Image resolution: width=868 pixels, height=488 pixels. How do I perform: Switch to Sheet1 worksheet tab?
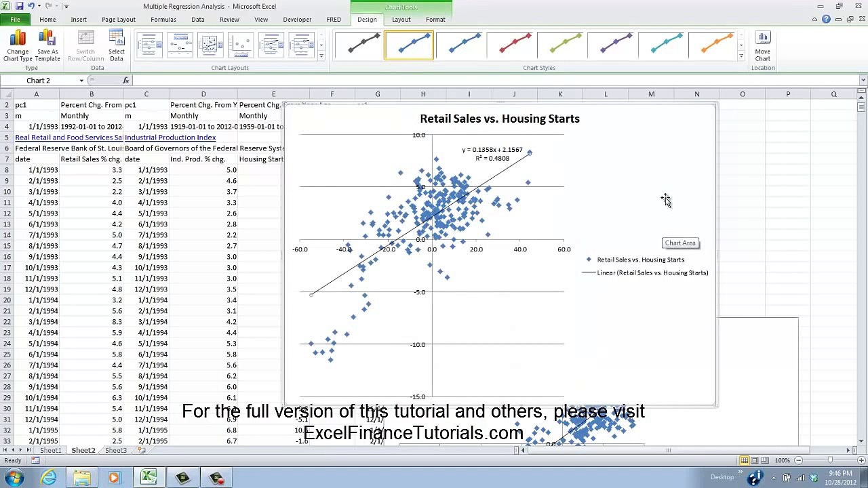coord(50,451)
